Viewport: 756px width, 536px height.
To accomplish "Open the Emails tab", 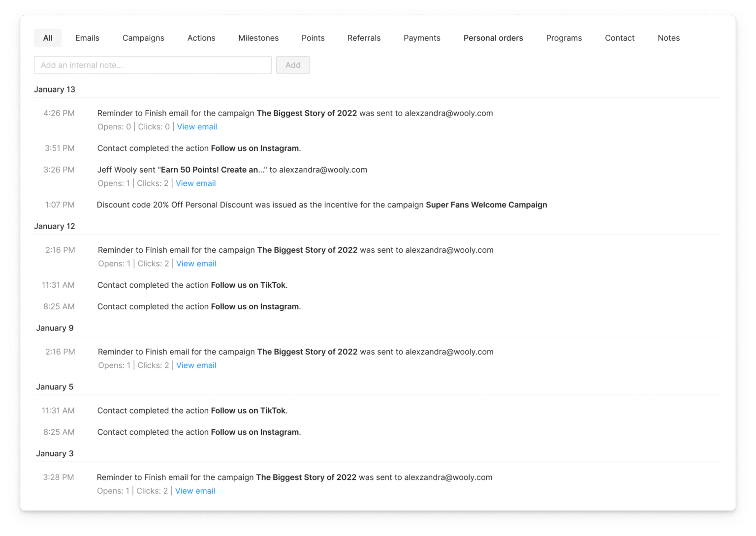I will (87, 38).
